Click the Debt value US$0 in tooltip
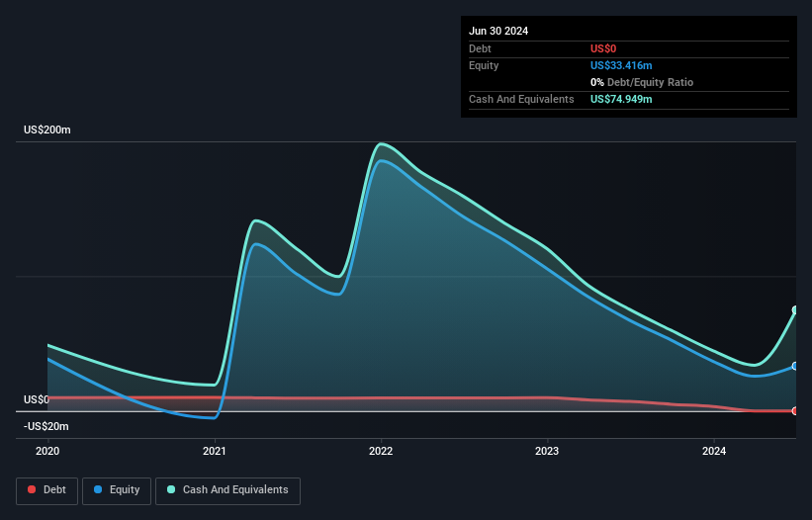This screenshot has width=812, height=520. pos(603,48)
